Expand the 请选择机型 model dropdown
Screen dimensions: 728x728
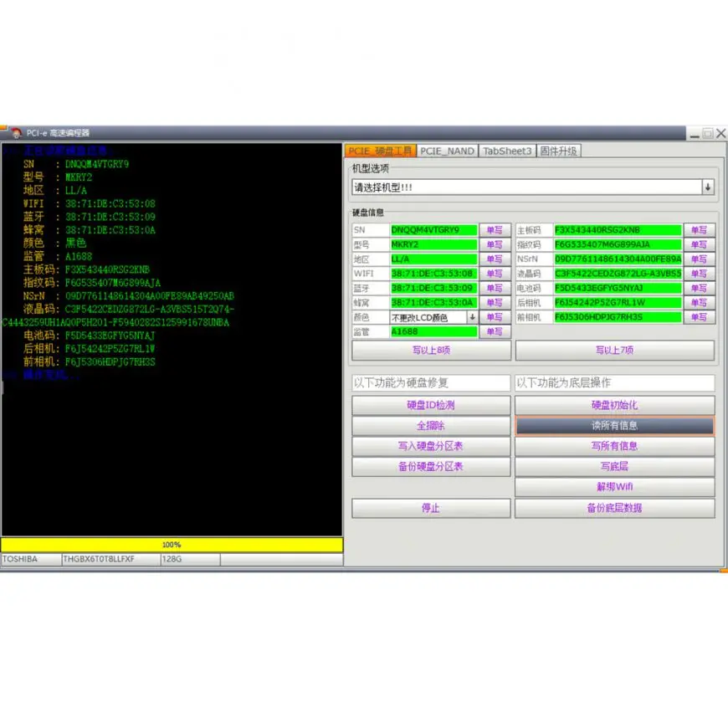[x=708, y=187]
